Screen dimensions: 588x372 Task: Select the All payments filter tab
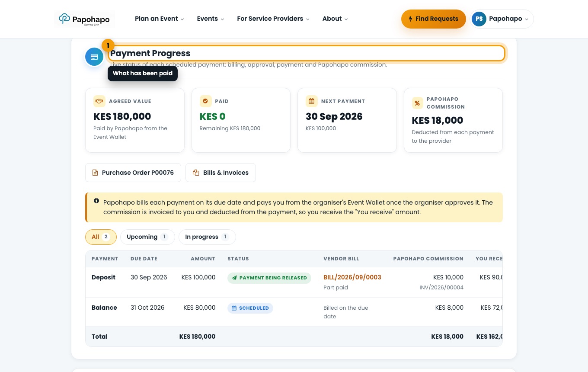point(101,237)
